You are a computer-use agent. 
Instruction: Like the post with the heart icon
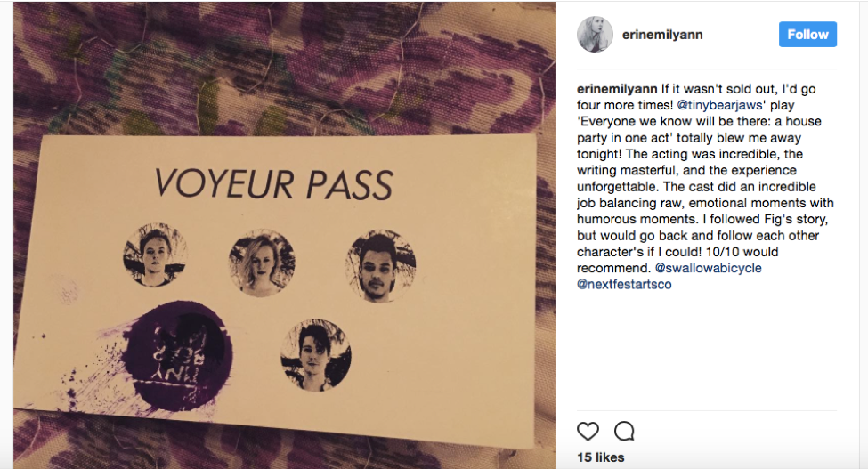588,431
